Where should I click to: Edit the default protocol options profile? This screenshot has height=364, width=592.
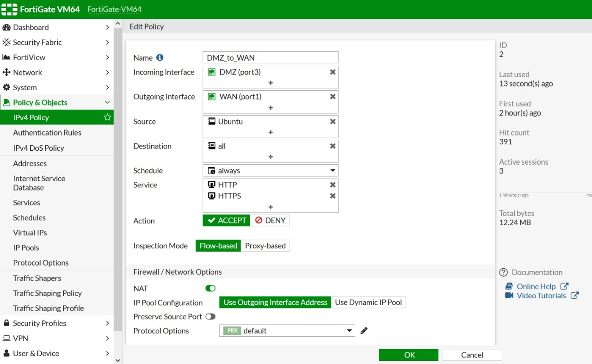pyautogui.click(x=364, y=330)
